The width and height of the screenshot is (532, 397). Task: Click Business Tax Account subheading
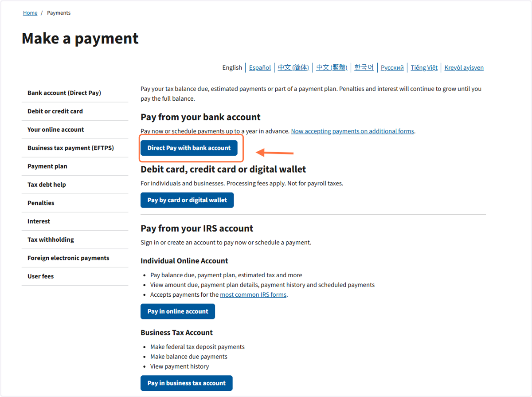176,333
